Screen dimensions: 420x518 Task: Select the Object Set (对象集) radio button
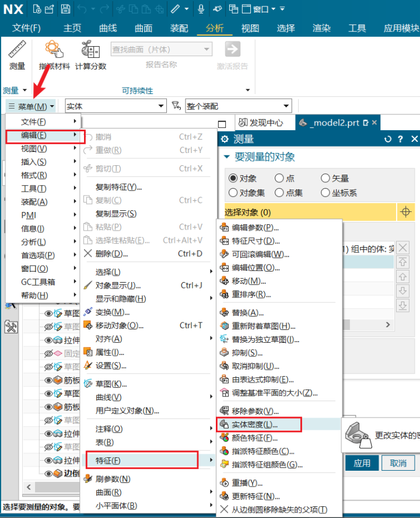click(x=233, y=193)
